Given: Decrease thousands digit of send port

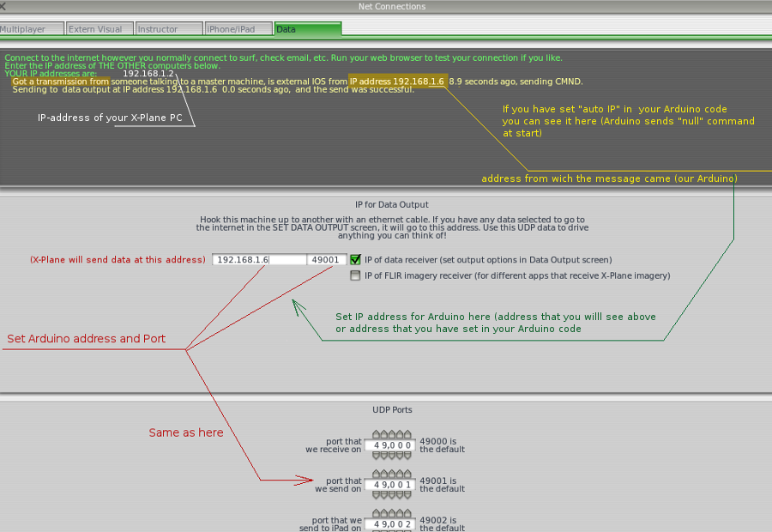Looking at the screenshot, I should [x=384, y=495].
